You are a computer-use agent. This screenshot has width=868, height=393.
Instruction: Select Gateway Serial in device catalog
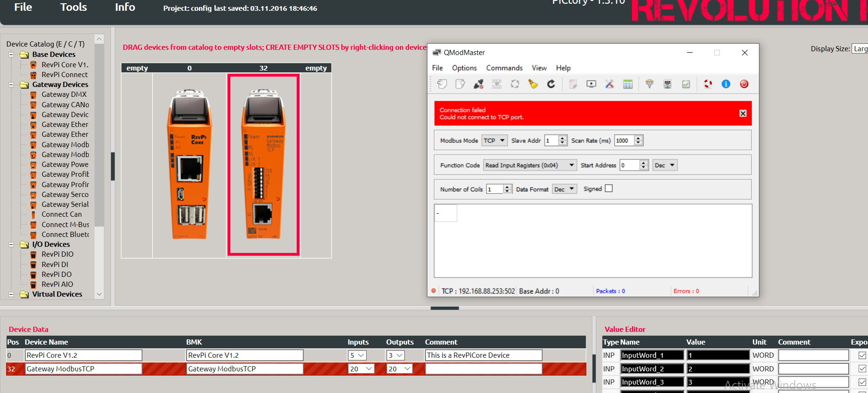[65, 204]
